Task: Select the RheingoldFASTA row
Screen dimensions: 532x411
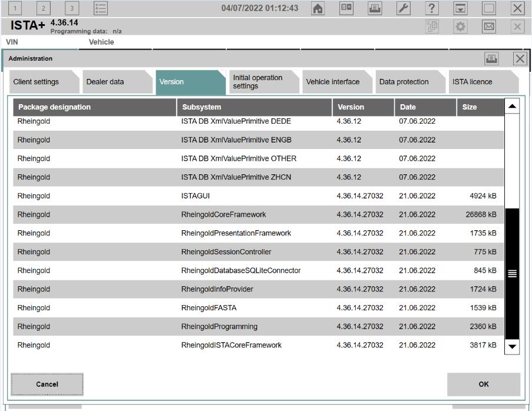Action: coord(259,307)
